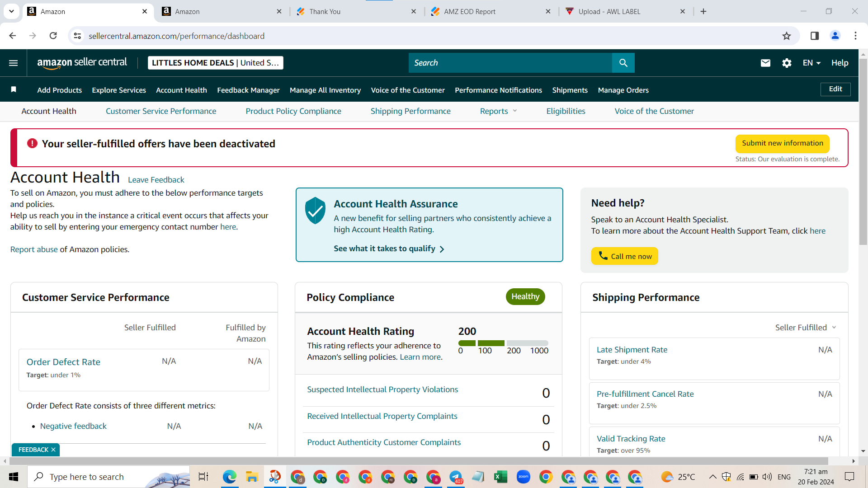Open File Explorer from the taskbar
The width and height of the screenshot is (868, 488).
coord(252,477)
